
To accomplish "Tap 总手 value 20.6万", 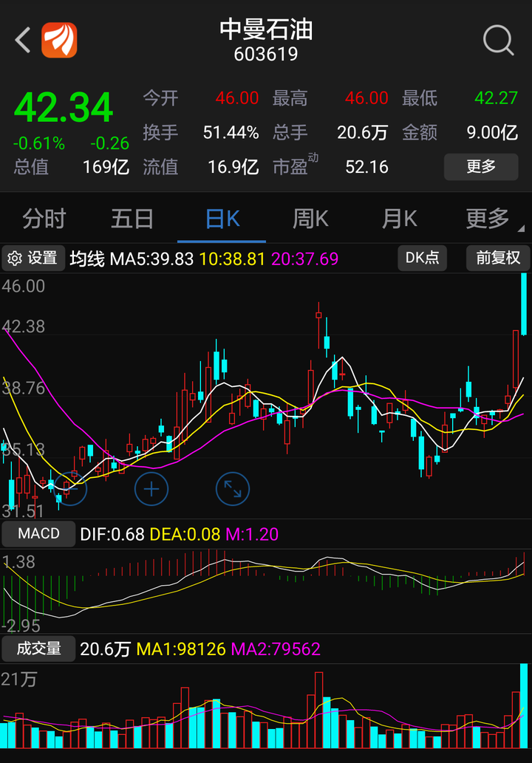I will [x=363, y=132].
